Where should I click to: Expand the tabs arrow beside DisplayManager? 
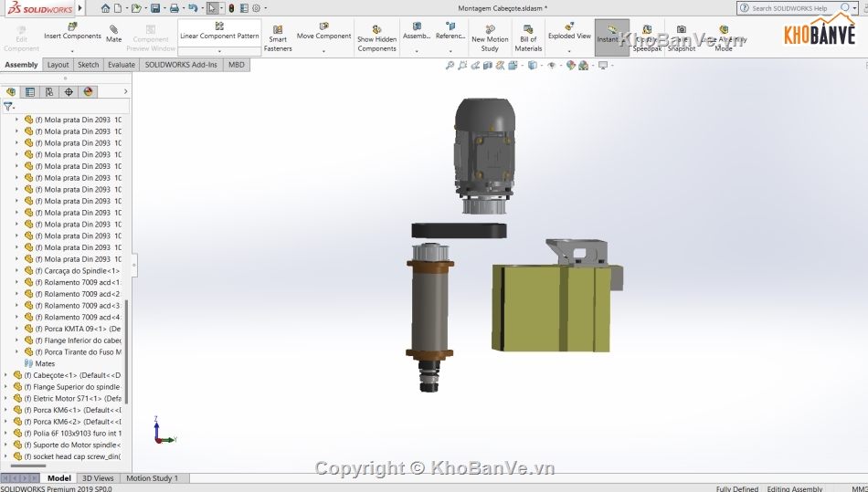pyautogui.click(x=126, y=92)
